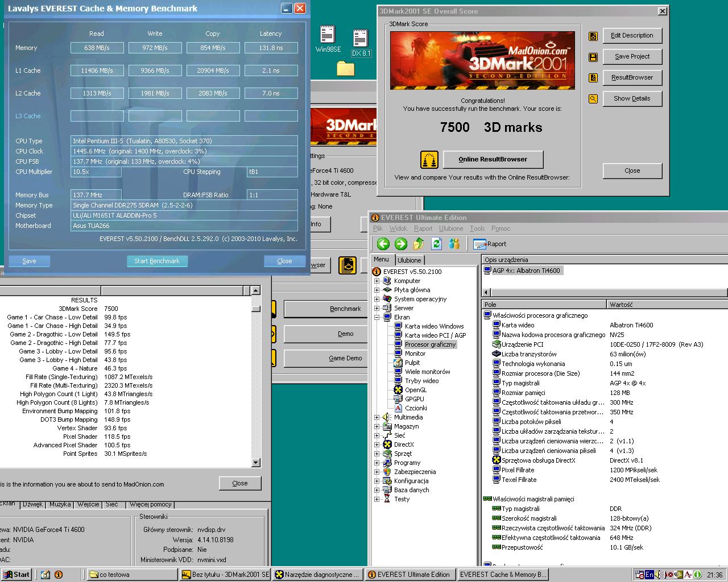Click Save in Cache & Memory Benchmark

coord(29,261)
